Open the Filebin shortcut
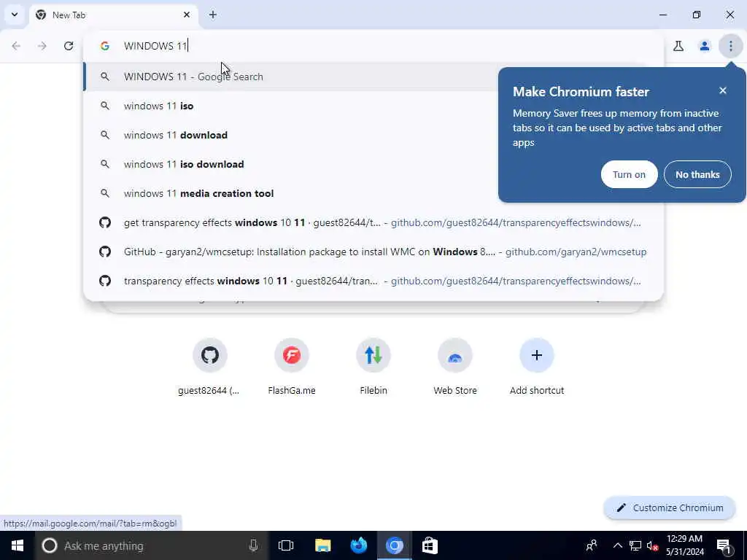Image resolution: width=747 pixels, height=560 pixels. (x=373, y=367)
